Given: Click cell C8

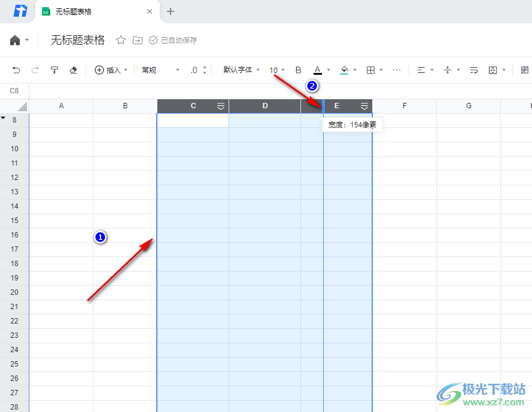Looking at the screenshot, I should point(193,120).
